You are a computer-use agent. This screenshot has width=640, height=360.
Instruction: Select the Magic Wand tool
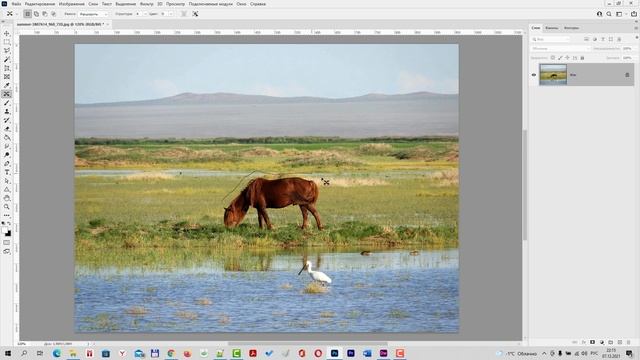pos(7,60)
